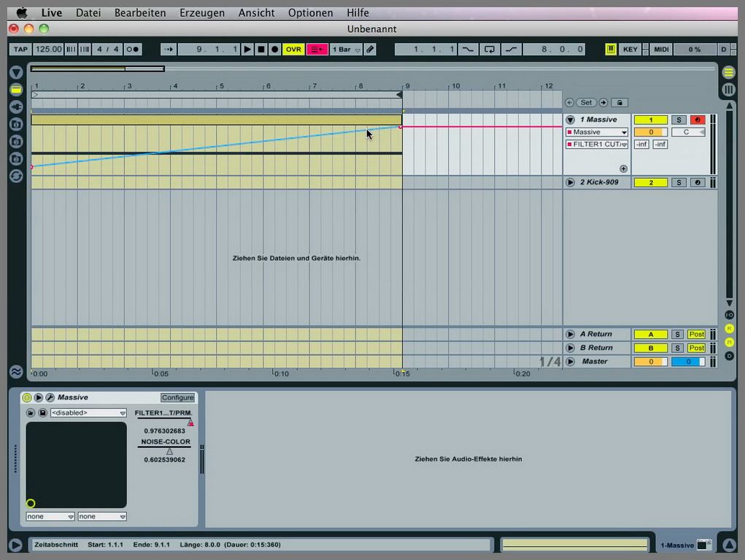Toggle MIDI map mode

tap(661, 49)
